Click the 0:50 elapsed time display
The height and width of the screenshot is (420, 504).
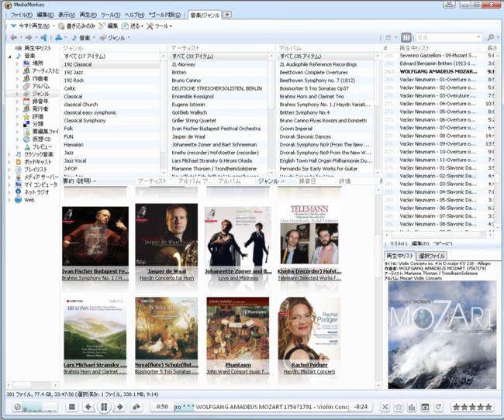162,407
